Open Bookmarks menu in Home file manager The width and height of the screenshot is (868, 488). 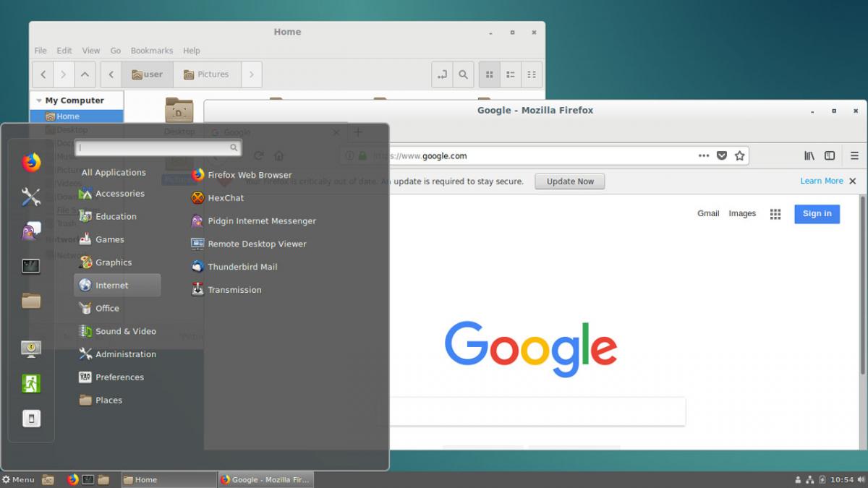[x=152, y=51]
